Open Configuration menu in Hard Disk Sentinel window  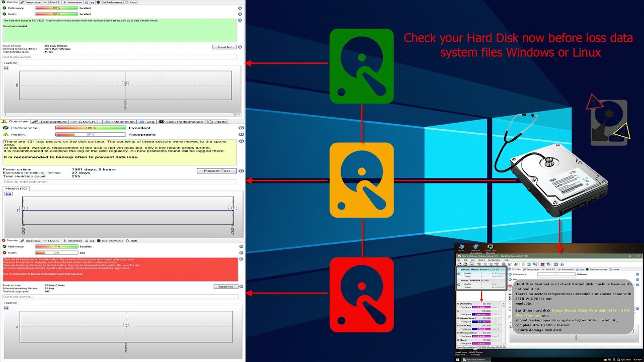coord(494,260)
